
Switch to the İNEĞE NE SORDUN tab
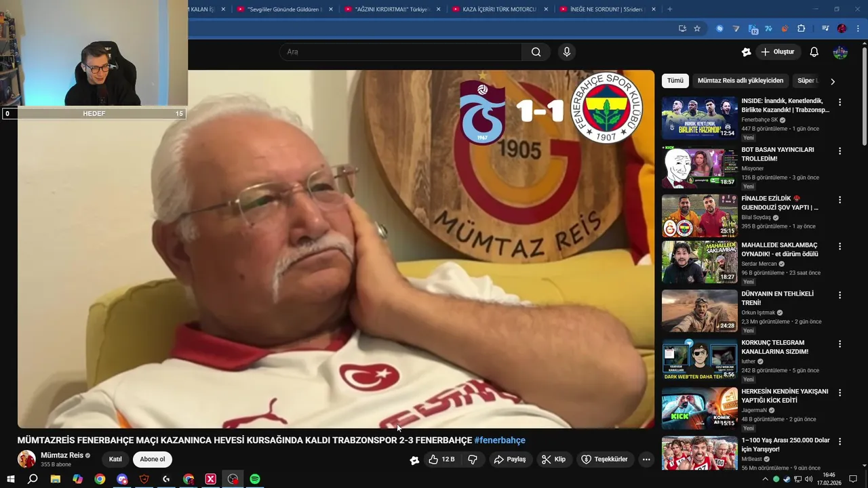[x=607, y=9]
